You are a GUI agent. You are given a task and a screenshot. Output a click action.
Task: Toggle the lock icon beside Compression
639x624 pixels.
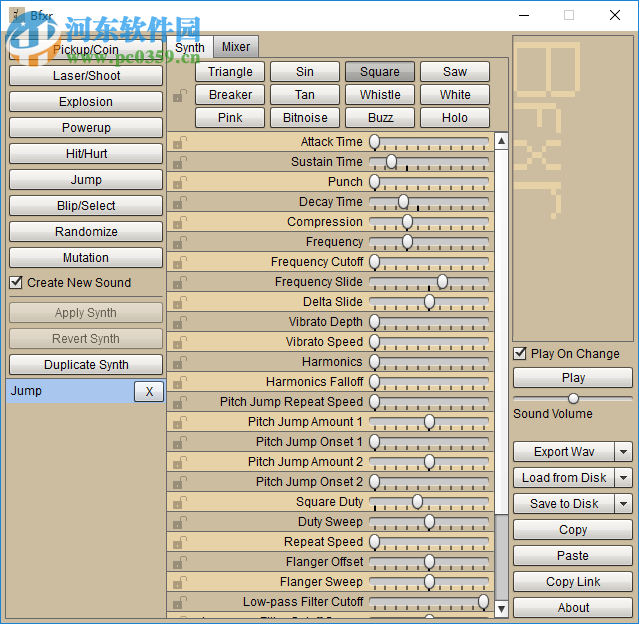180,222
